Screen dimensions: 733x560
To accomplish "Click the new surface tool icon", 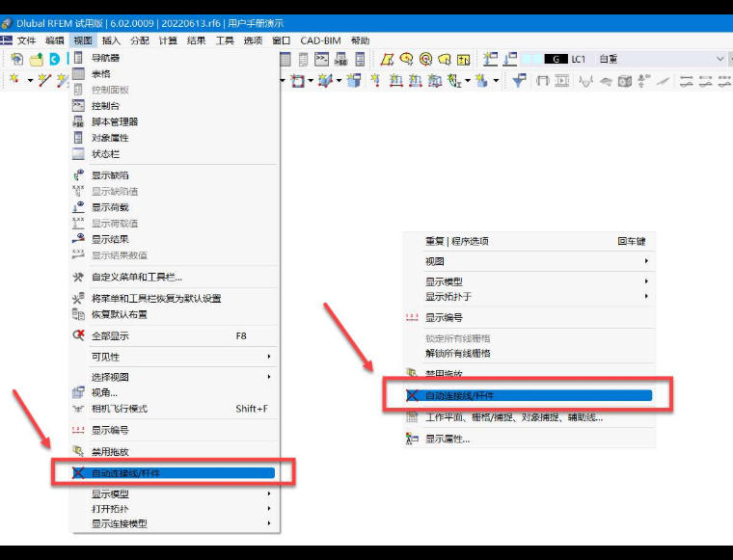I will click(297, 81).
